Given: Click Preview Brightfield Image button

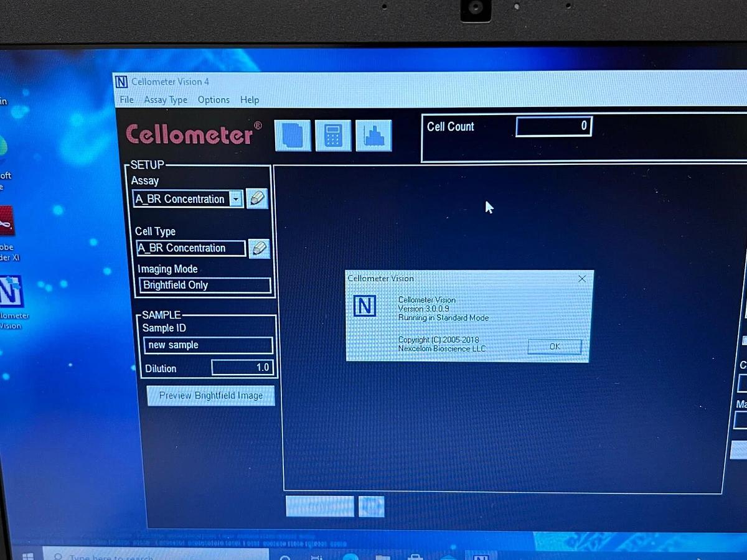Looking at the screenshot, I should click(210, 396).
